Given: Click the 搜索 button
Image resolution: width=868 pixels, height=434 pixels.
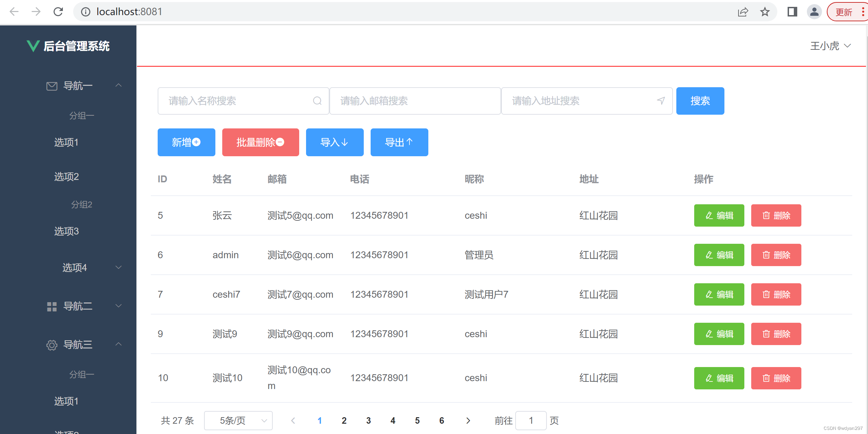Looking at the screenshot, I should (x=700, y=101).
